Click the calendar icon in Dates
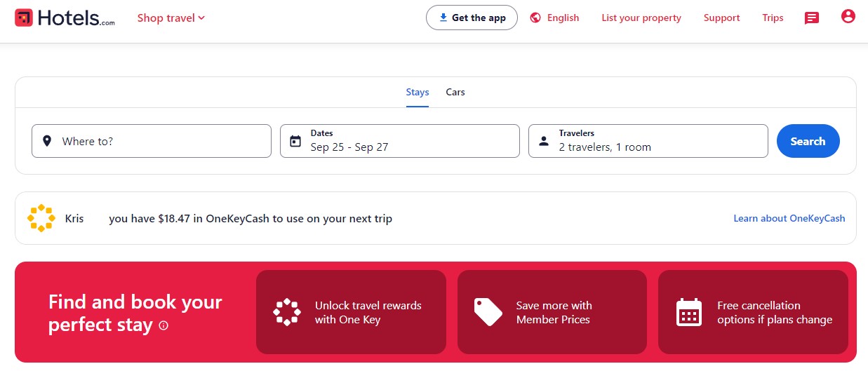This screenshot has width=868, height=371. pyautogui.click(x=295, y=141)
